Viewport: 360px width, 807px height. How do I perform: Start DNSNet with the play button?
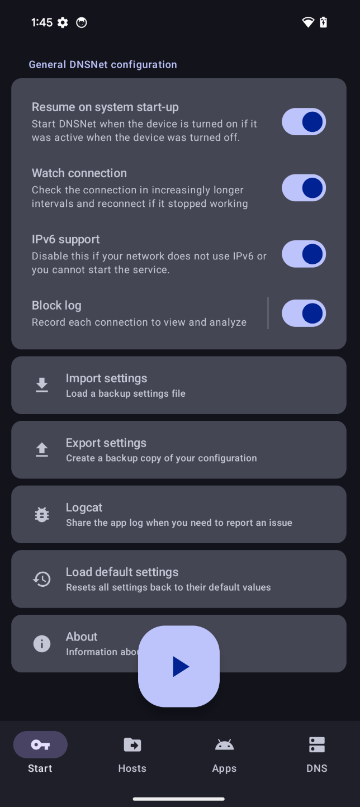click(179, 666)
